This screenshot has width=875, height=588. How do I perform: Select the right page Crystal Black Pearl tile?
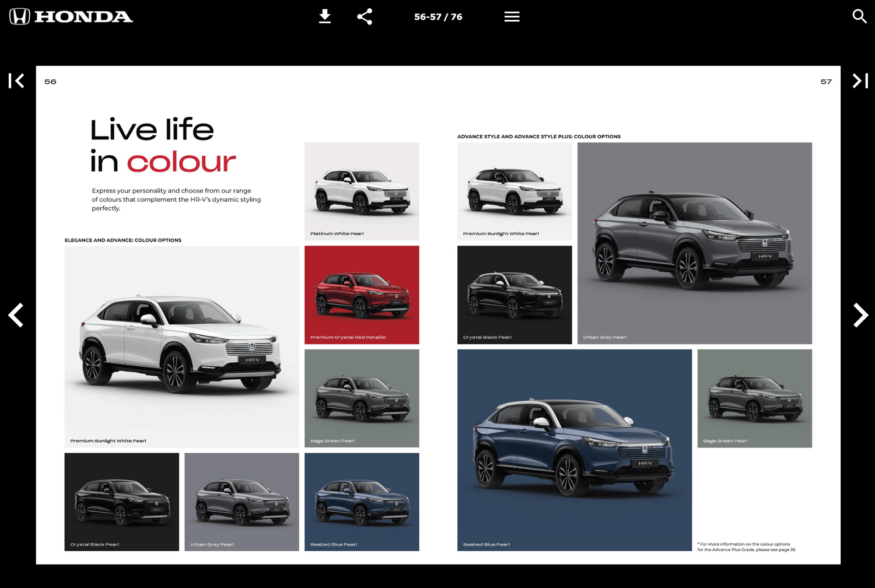514,295
